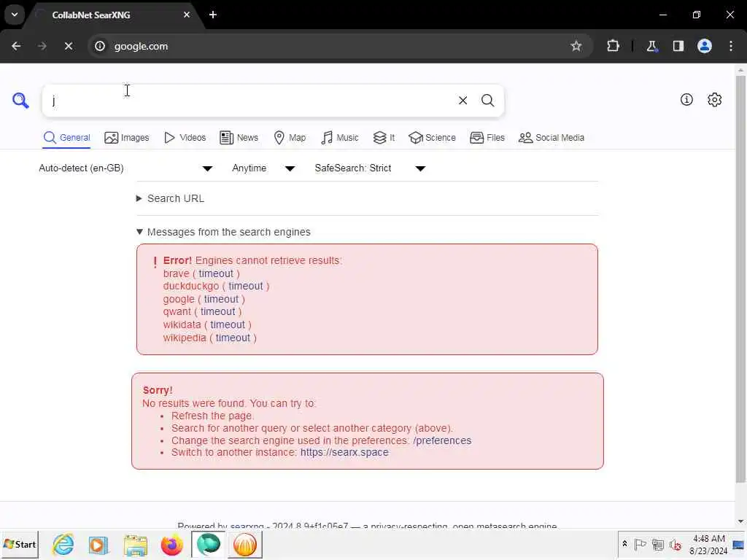Select the General search category
This screenshot has height=560, width=747.
pyautogui.click(x=66, y=138)
